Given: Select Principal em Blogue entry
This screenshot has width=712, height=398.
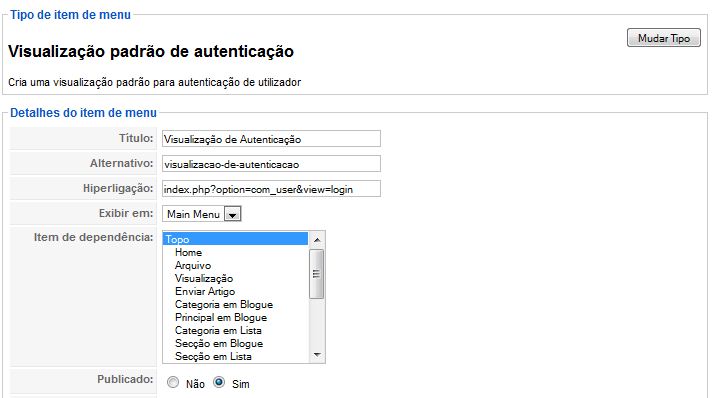Looking at the screenshot, I should 235,318.
